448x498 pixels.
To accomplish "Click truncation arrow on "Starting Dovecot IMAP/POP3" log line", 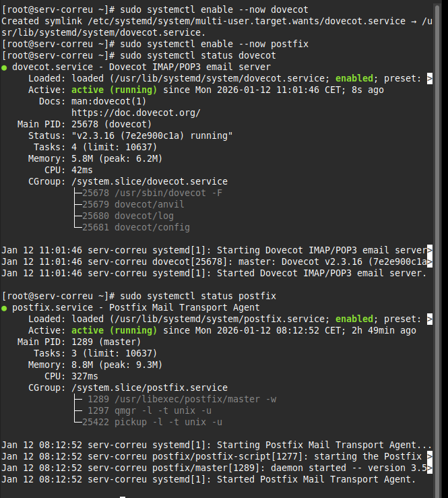I will [x=430, y=250].
